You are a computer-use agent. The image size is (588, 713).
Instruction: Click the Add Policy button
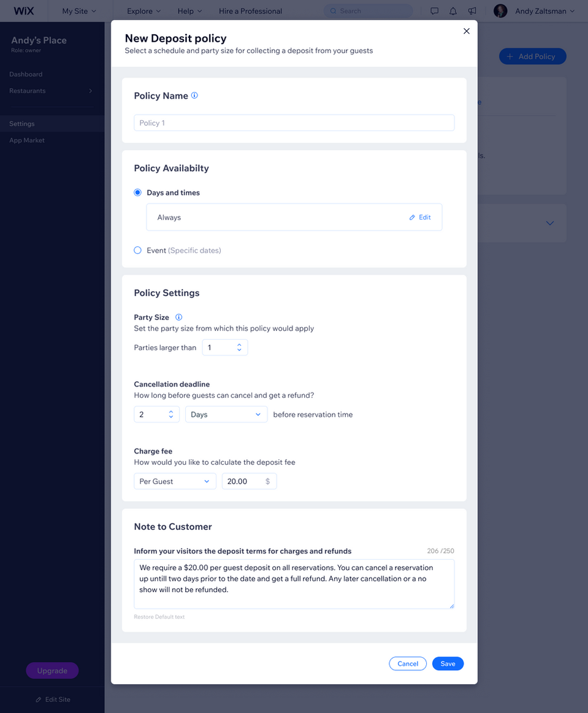click(x=533, y=56)
